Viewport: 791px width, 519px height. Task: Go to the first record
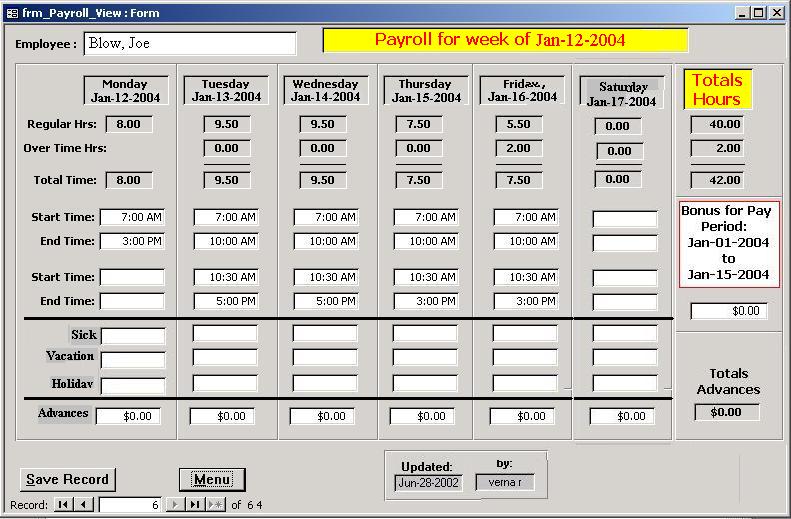(63, 505)
